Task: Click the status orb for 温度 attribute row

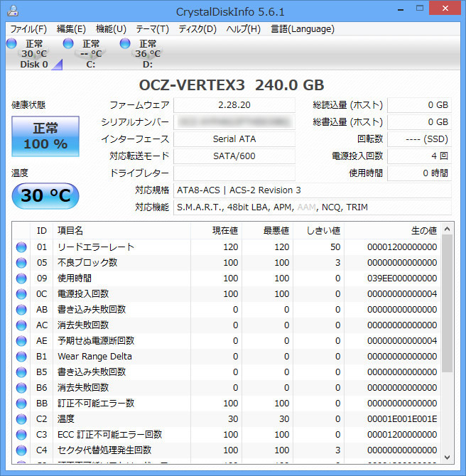Action: [21, 419]
